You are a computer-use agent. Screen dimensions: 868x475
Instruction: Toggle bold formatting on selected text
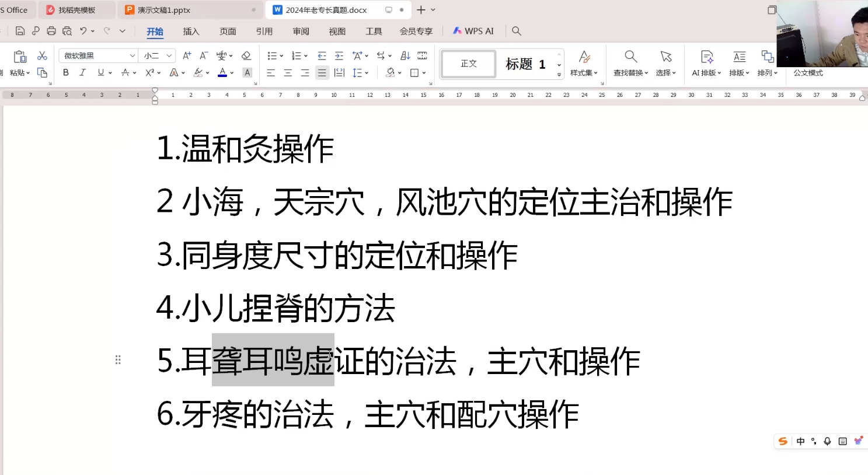coord(65,72)
